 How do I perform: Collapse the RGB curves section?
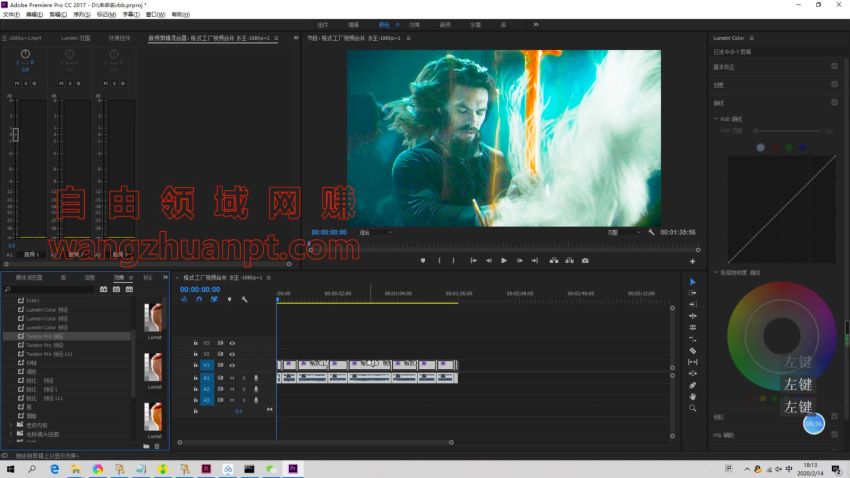tap(716, 119)
